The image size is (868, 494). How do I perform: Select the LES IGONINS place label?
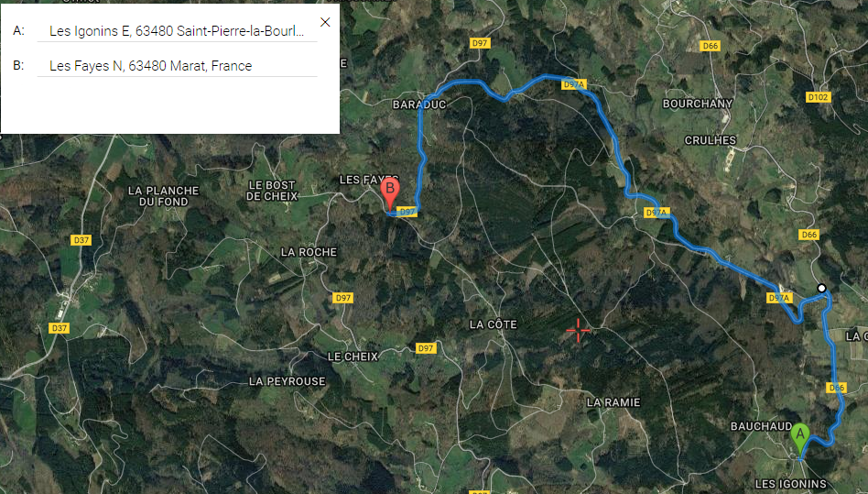click(790, 484)
